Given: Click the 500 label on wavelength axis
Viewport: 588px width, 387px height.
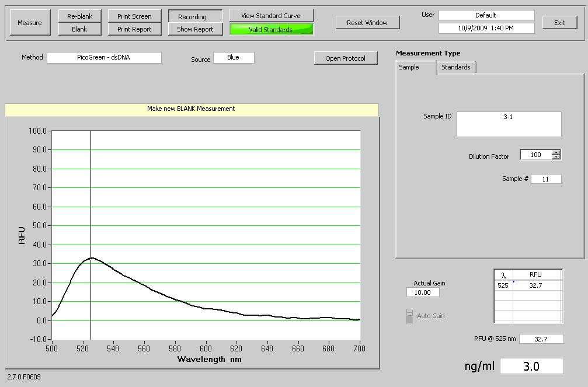Looking at the screenshot, I should pos(52,348).
